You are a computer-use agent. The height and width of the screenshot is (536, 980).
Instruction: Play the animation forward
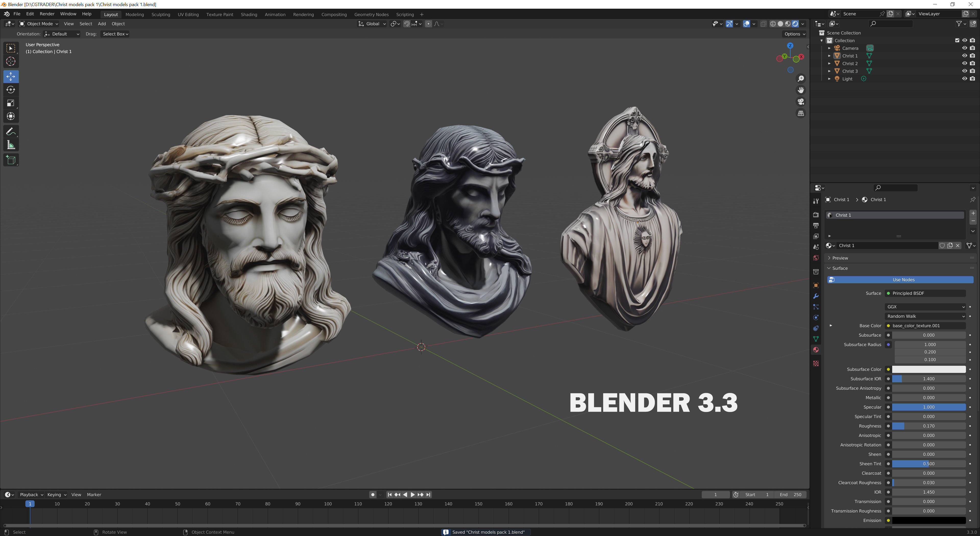[x=412, y=495]
